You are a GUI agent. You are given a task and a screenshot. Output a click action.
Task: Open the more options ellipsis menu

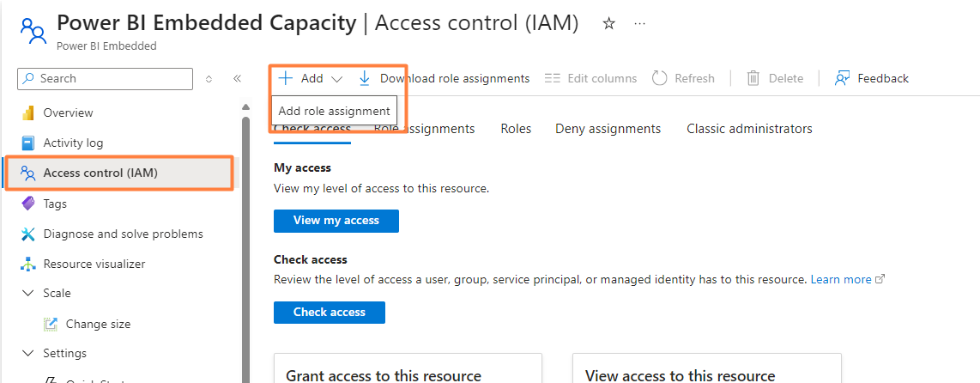point(639,24)
